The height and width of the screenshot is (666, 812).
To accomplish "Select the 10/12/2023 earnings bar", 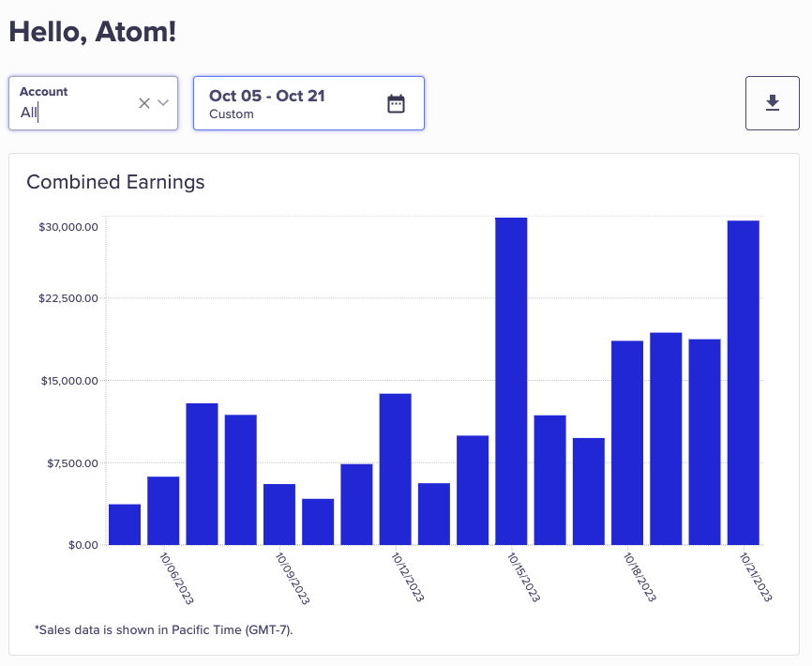I will (395, 468).
